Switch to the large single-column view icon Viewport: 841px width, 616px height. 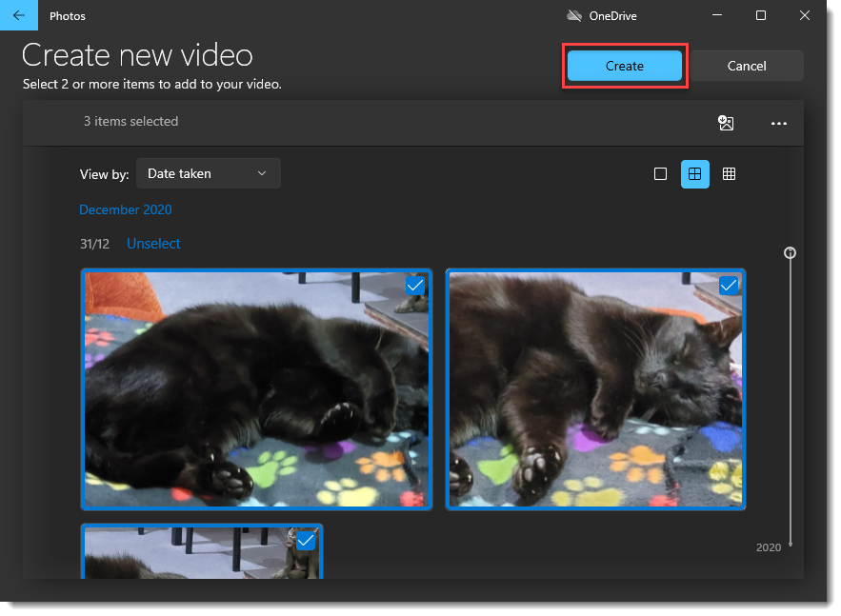[661, 173]
